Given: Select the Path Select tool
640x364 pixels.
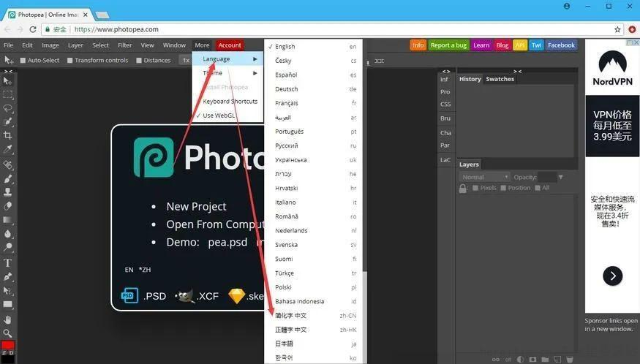Looking at the screenshot, I should (8, 291).
